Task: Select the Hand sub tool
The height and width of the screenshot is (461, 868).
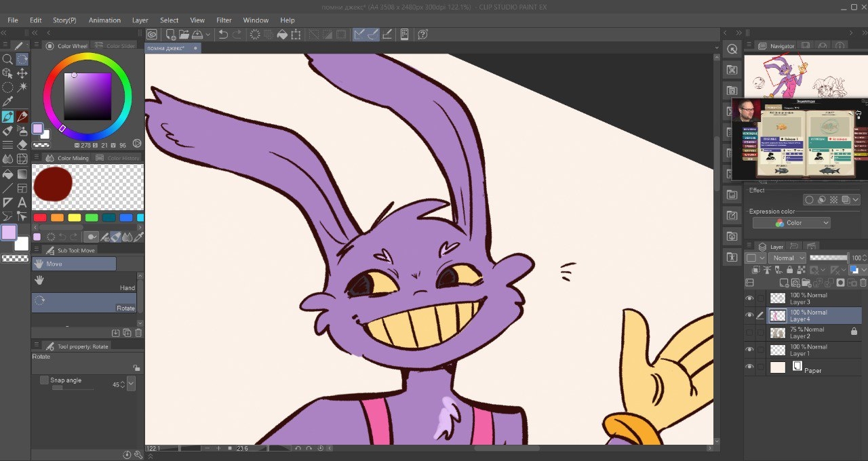Action: click(84, 280)
